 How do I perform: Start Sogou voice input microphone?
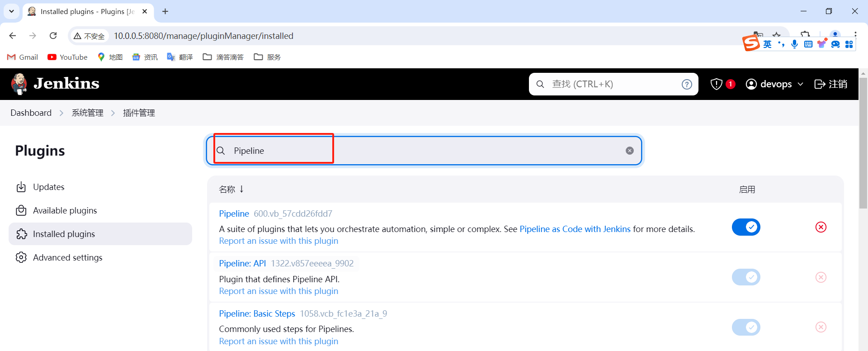(x=794, y=44)
